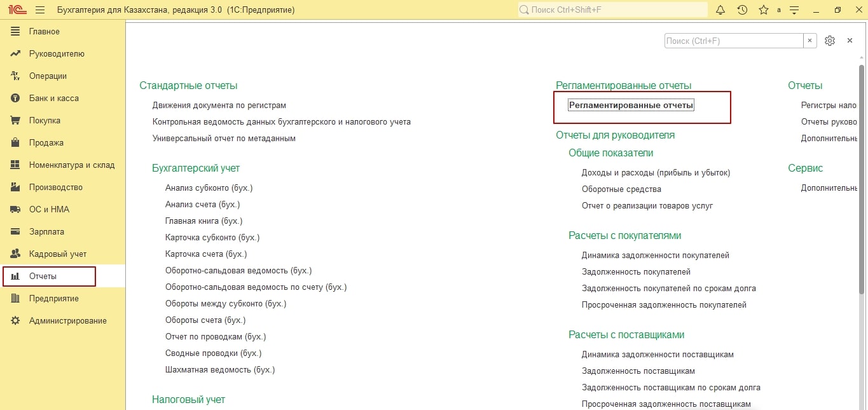Go to the Зарплата section
The height and width of the screenshot is (410, 868).
pos(46,232)
